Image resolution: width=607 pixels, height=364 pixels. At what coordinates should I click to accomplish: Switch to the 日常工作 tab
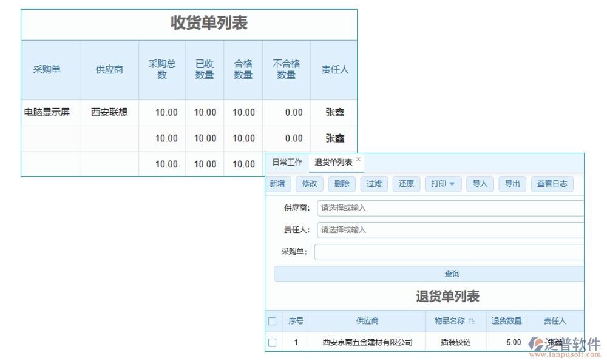pyautogui.click(x=288, y=162)
